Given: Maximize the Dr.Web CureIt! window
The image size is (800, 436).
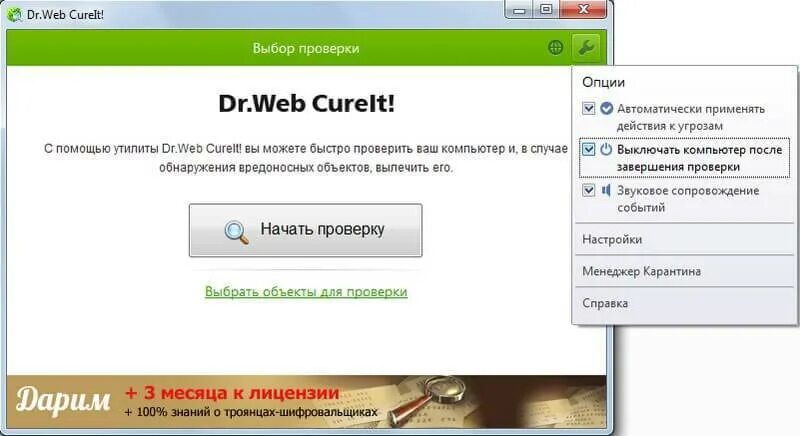Looking at the screenshot, I should [x=546, y=10].
